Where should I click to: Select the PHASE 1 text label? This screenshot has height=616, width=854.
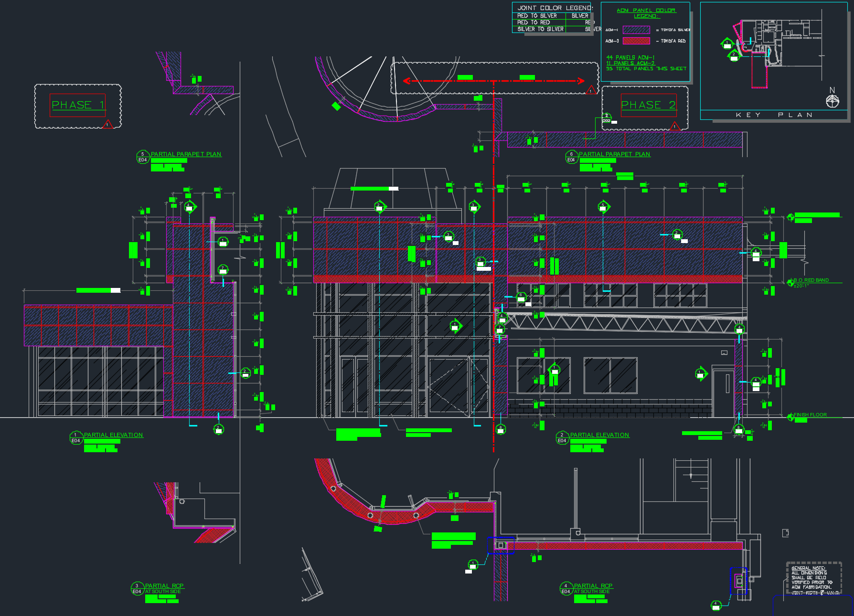click(77, 105)
